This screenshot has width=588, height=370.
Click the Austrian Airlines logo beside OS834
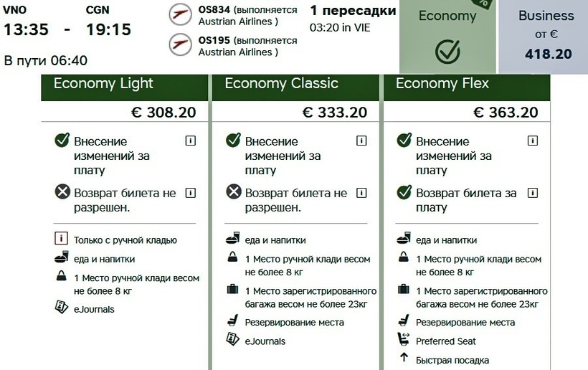pyautogui.click(x=181, y=15)
